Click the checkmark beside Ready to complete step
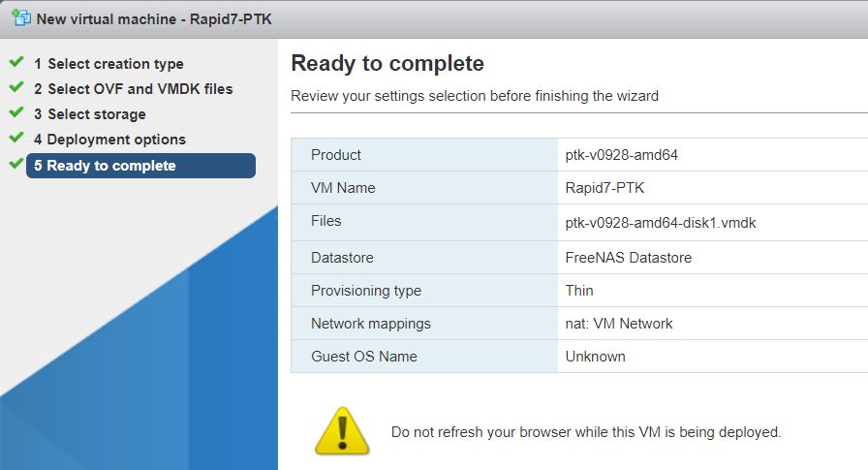868x470 pixels. pos(15,165)
